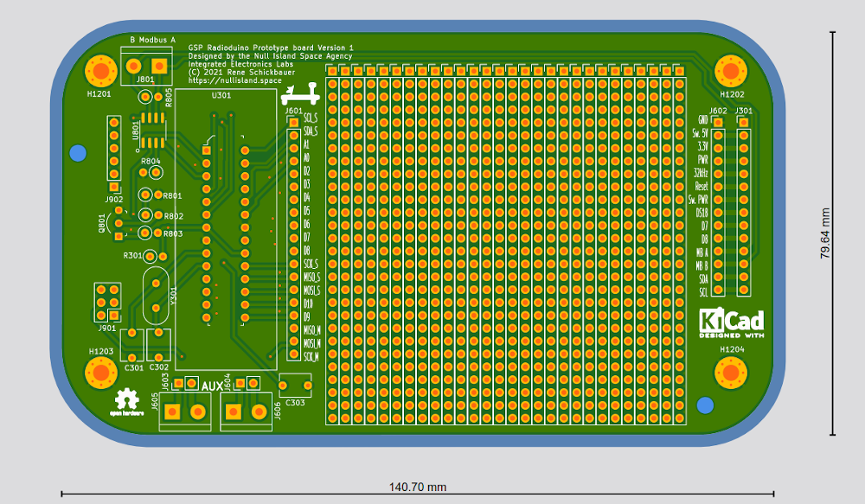Screen dimensions: 865x504
Task: Click the J606 reference label
Action: tap(278, 411)
